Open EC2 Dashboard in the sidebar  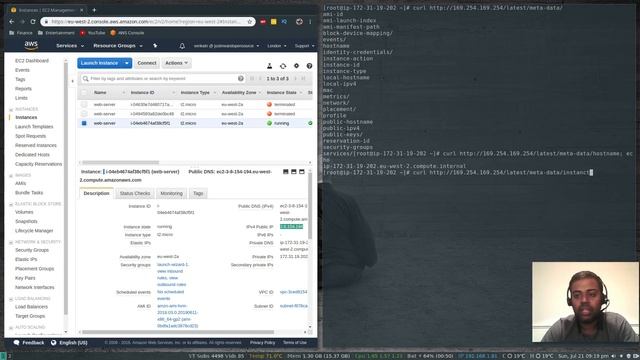(32, 60)
